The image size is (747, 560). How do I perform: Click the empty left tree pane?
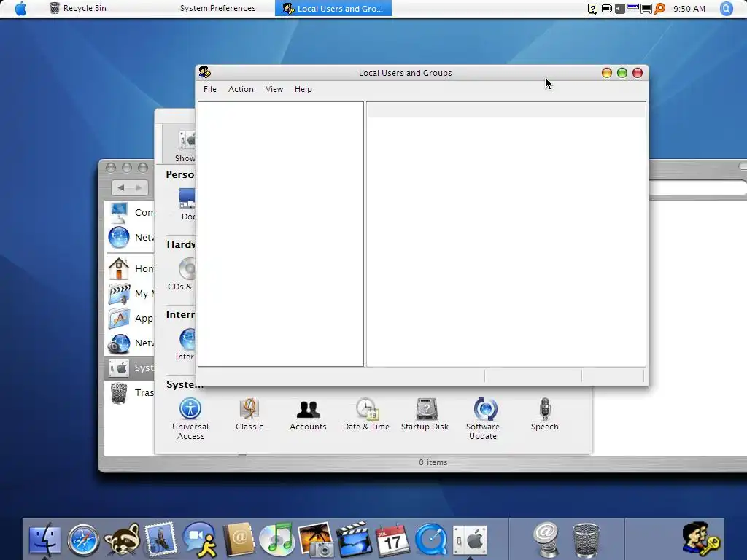pos(281,234)
